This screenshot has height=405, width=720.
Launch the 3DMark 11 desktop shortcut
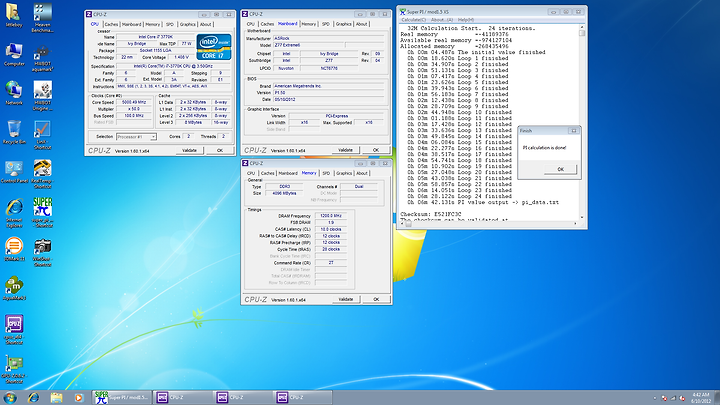coord(14,249)
